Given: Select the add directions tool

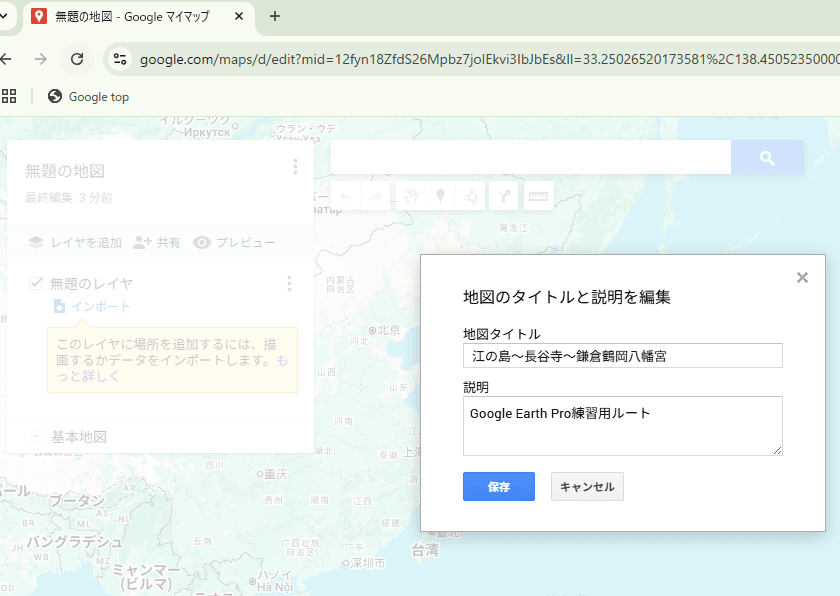Looking at the screenshot, I should [x=504, y=197].
